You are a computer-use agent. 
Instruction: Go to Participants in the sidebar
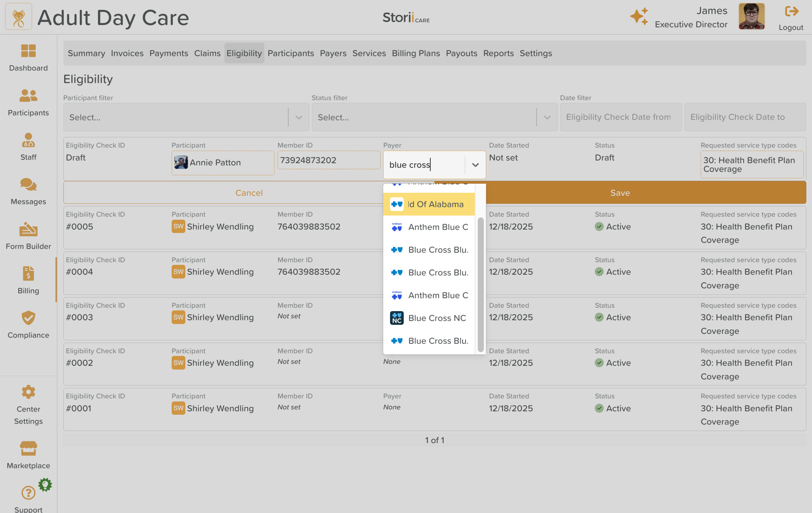coord(28,96)
